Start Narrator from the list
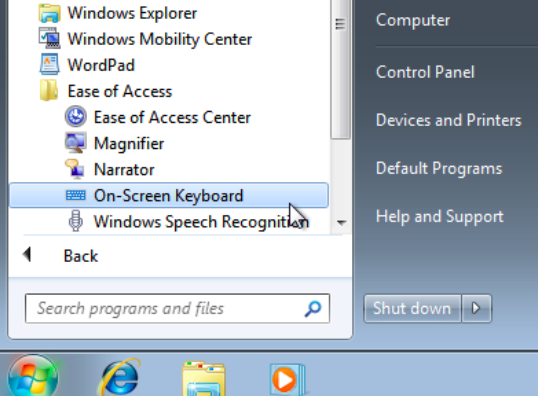This screenshot has width=538, height=396. [x=124, y=169]
